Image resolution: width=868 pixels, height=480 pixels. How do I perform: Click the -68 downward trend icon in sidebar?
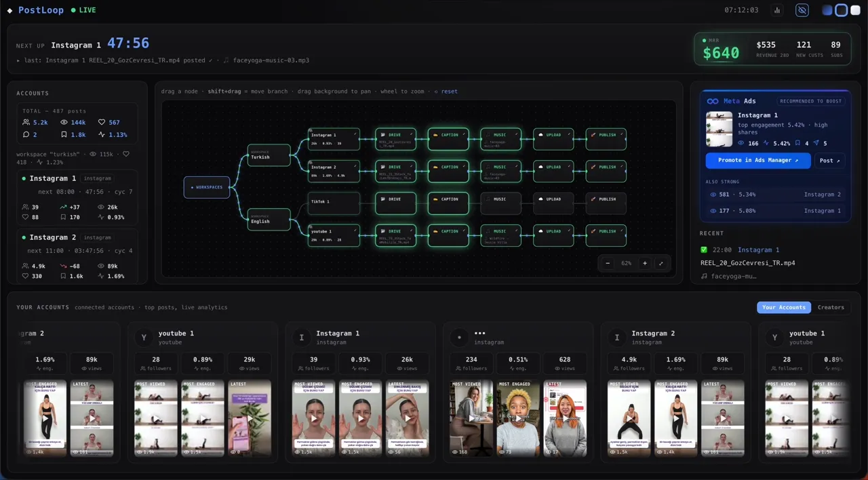pyautogui.click(x=64, y=266)
